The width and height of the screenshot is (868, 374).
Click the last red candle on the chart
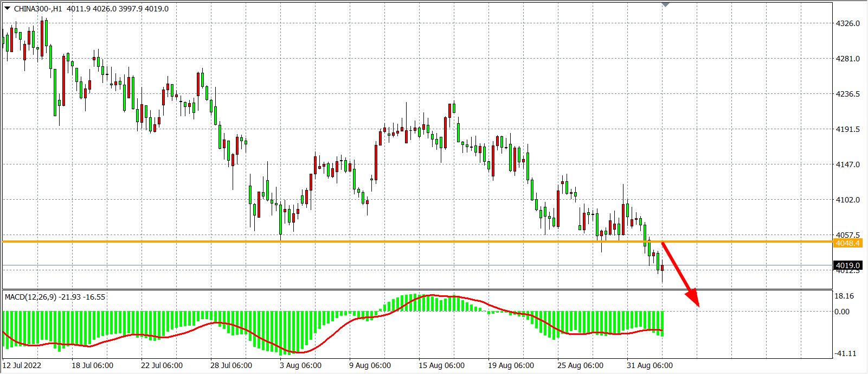coord(662,268)
